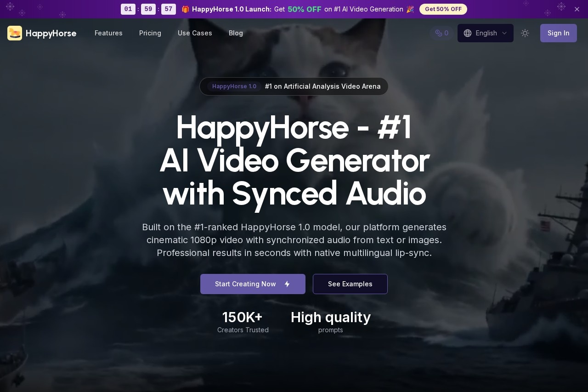This screenshot has width=588, height=392.
Task: Open the HappyHorse home brand link
Action: click(42, 33)
